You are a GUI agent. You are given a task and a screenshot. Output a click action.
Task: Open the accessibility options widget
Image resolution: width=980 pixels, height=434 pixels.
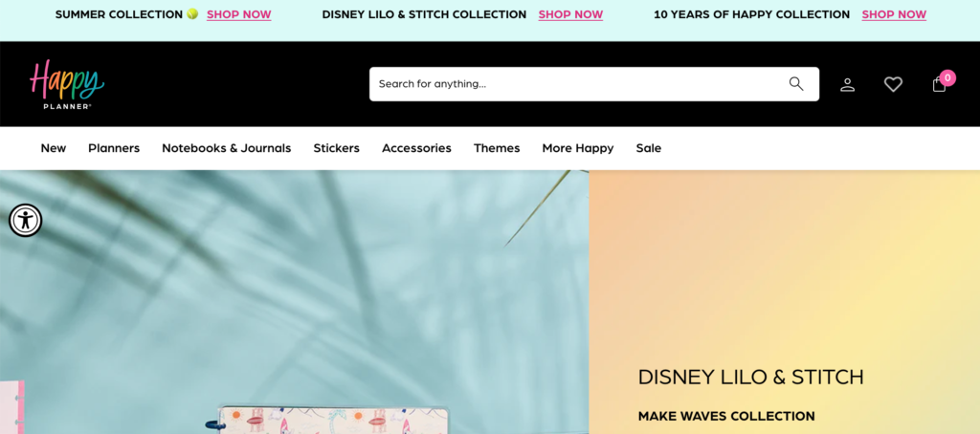[25, 221]
